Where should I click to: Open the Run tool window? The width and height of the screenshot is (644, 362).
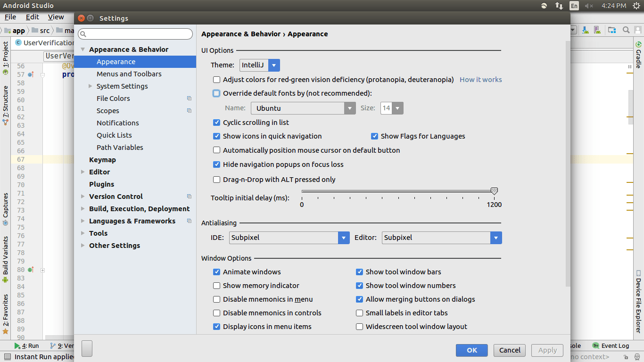tap(26, 346)
